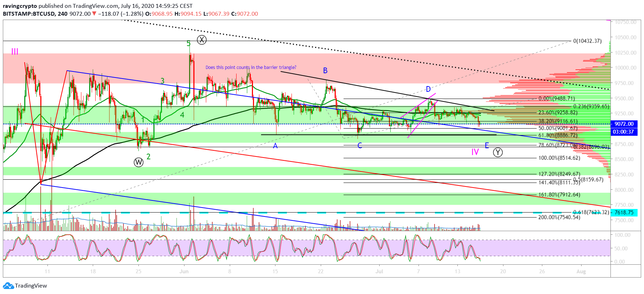Click the circled X wave label
Viewport: 644px width, 294px height.
[202, 40]
